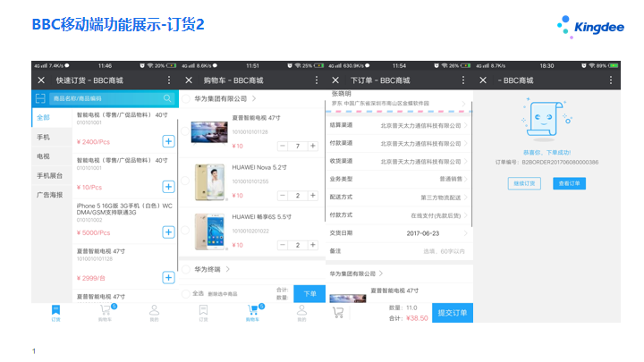Increase quantity of HUAWEI 畅享6S 5.5寸
The width and height of the screenshot is (644, 362).
pyautogui.click(x=313, y=245)
